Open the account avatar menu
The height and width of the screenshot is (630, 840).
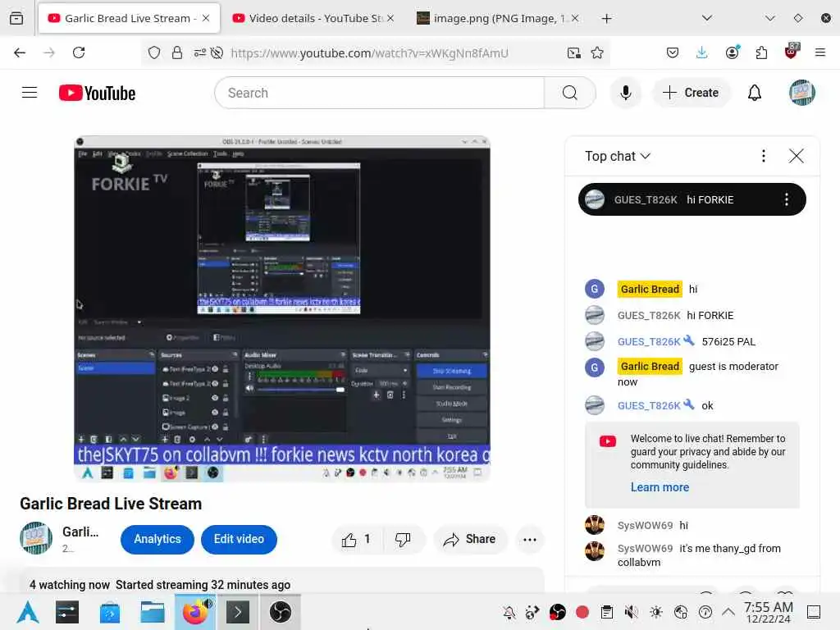[801, 93]
